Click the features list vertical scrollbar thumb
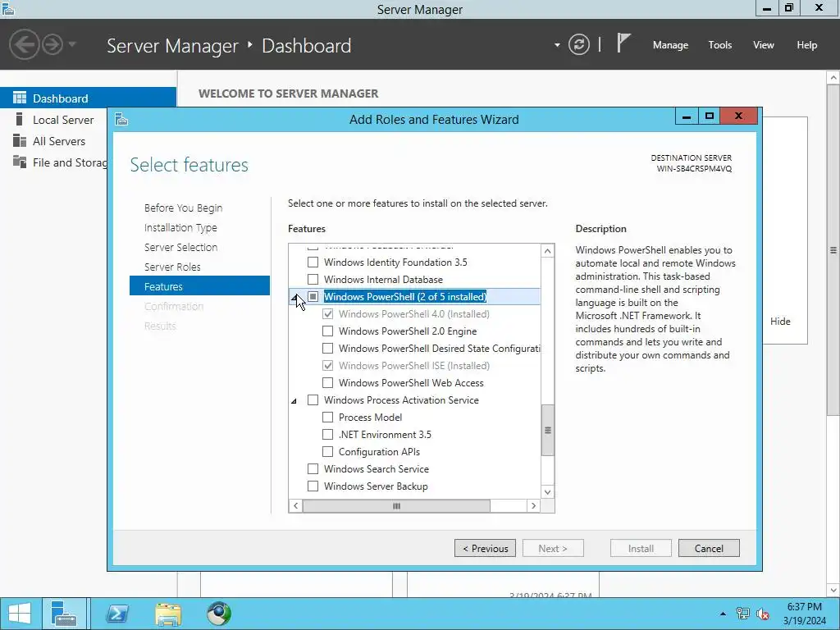Viewport: 840px width, 630px height. point(547,430)
